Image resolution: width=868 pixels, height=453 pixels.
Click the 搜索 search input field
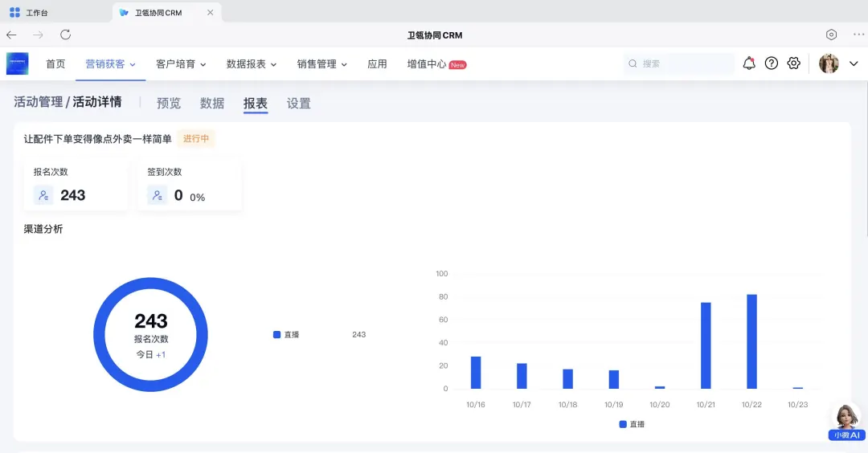tap(683, 63)
